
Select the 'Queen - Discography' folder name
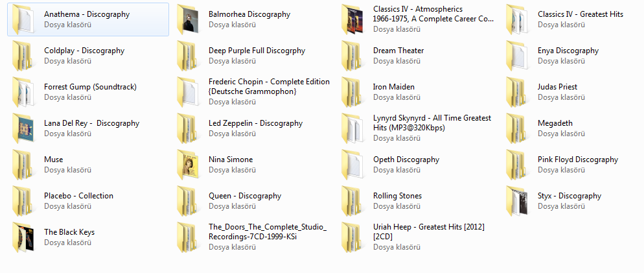(245, 196)
